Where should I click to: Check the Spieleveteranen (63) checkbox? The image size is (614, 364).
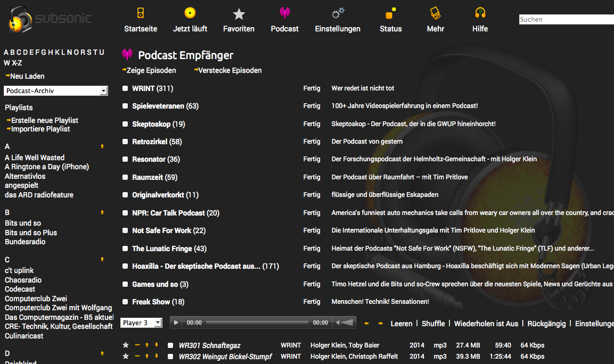click(125, 106)
